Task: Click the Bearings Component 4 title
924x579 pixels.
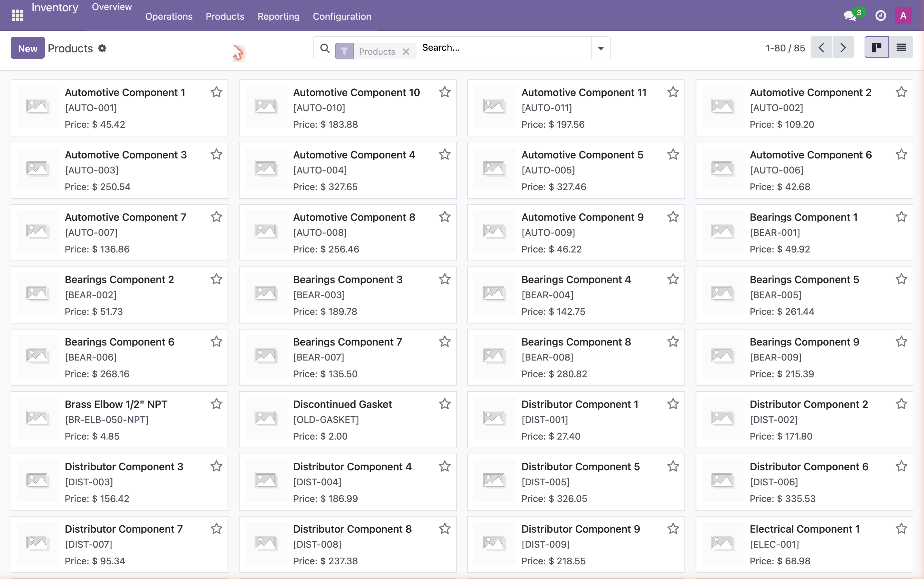Action: [x=576, y=279]
